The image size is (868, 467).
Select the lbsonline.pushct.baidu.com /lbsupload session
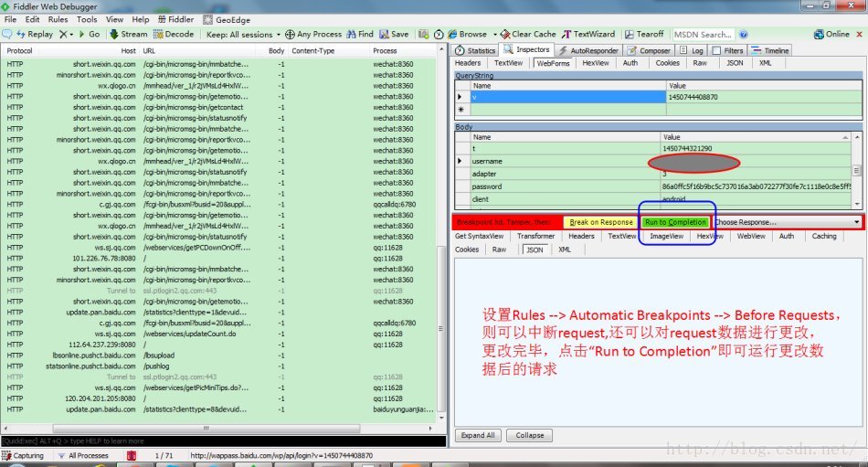pos(218,356)
